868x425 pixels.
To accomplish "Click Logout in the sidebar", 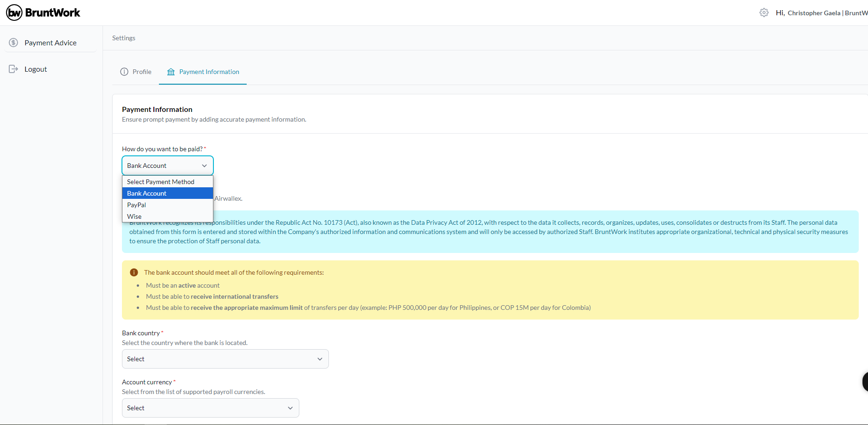I will (x=36, y=69).
